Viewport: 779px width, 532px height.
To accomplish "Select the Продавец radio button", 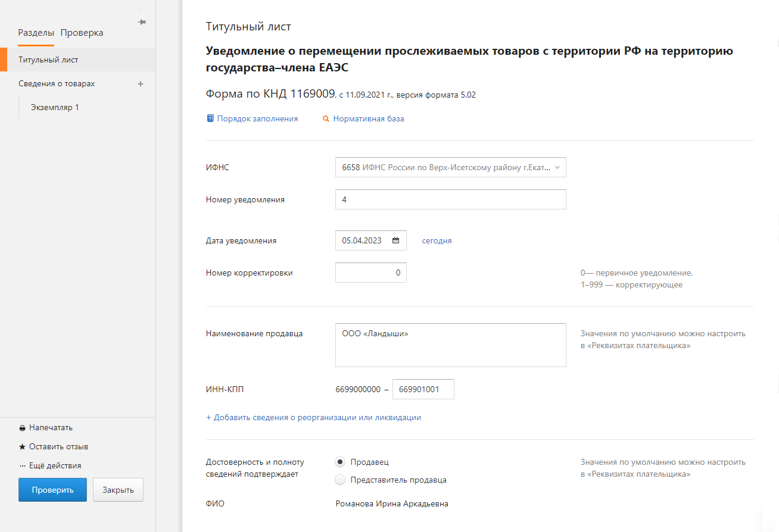I will point(340,462).
